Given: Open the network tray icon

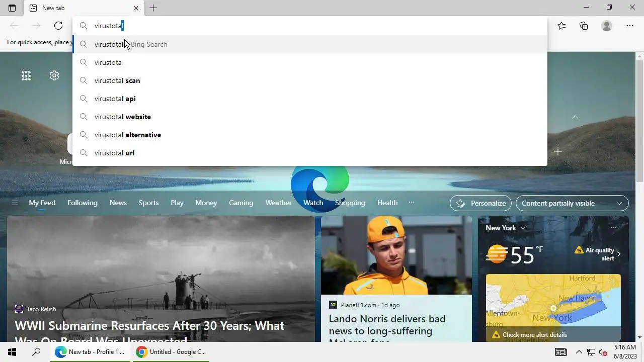Looking at the screenshot, I should 591,352.
